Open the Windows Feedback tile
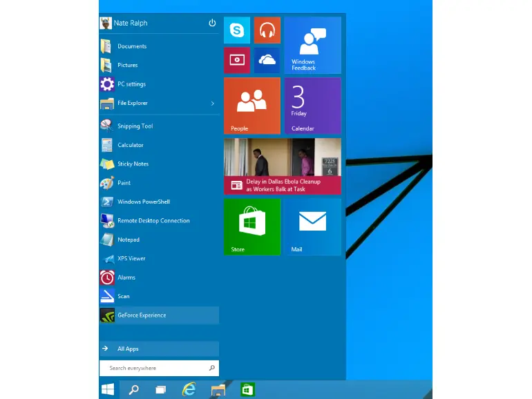Viewport: 532px width, 399px height. pyautogui.click(x=312, y=45)
